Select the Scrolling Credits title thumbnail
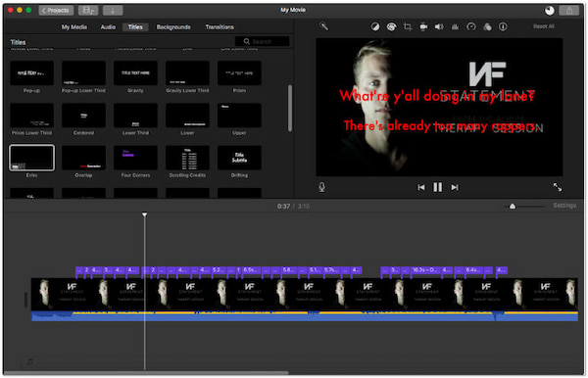 [x=187, y=158]
